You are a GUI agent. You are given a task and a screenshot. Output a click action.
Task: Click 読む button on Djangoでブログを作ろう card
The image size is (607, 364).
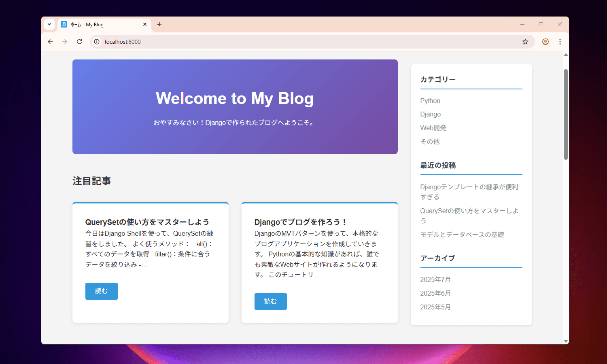tap(271, 301)
